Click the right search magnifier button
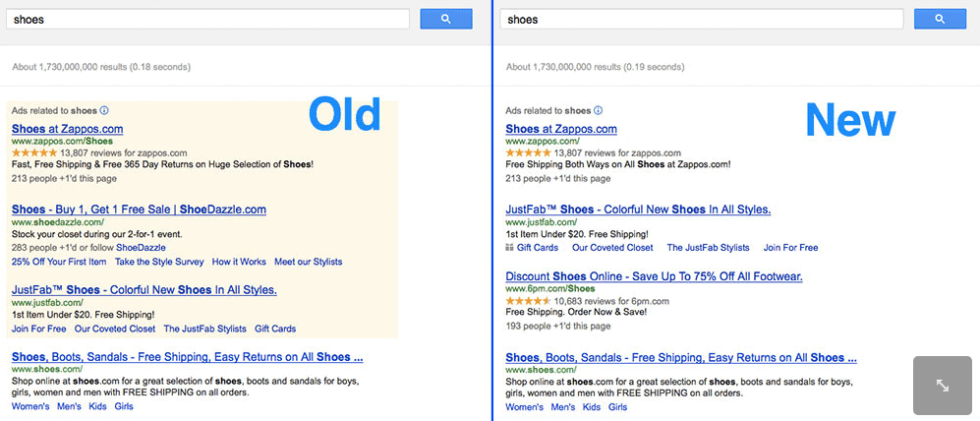This screenshot has width=980, height=421. pyautogui.click(x=940, y=20)
